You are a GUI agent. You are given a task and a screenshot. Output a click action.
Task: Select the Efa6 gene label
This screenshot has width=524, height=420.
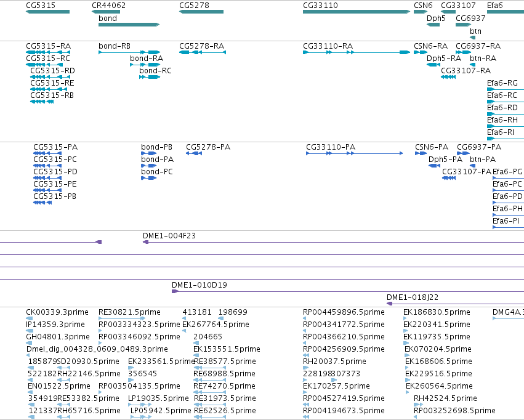(x=495, y=6)
